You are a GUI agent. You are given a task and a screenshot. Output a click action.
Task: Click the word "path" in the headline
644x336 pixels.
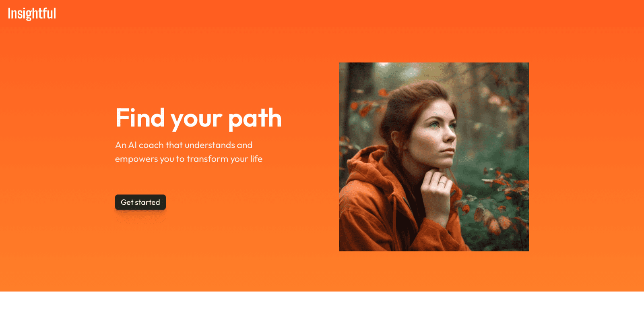tap(255, 118)
